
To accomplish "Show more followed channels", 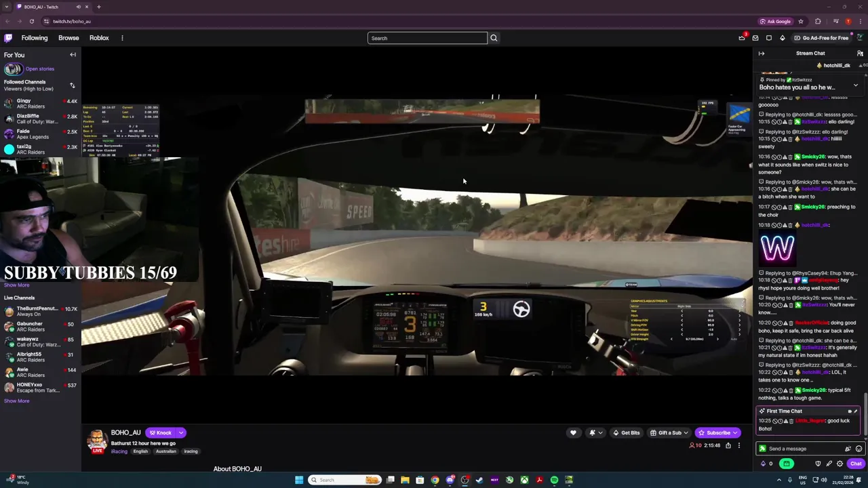I will (x=17, y=285).
